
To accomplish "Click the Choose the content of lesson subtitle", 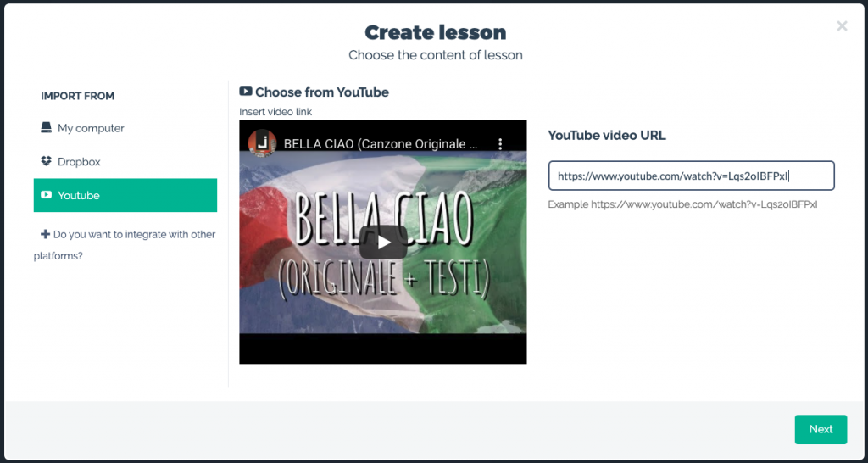I will [x=436, y=55].
